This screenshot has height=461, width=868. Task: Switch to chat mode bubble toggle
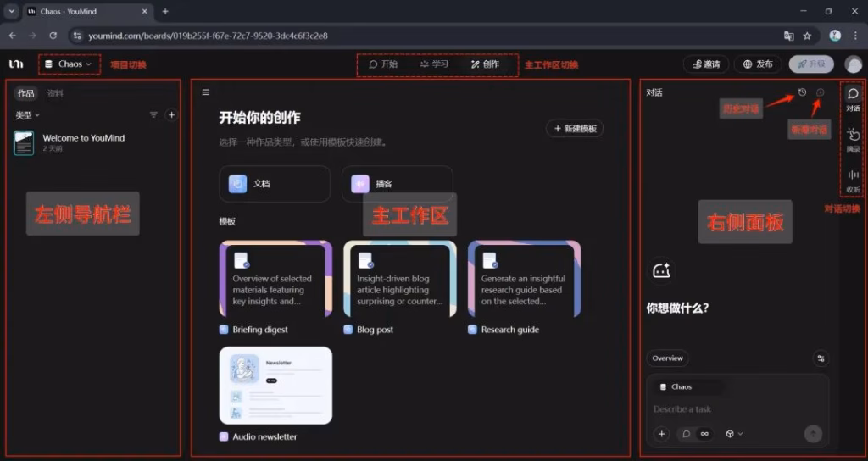tap(687, 434)
